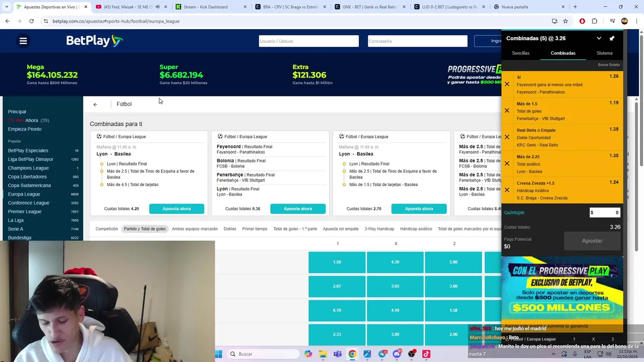
Task: Click the BetPlay logo
Action: tap(95, 41)
